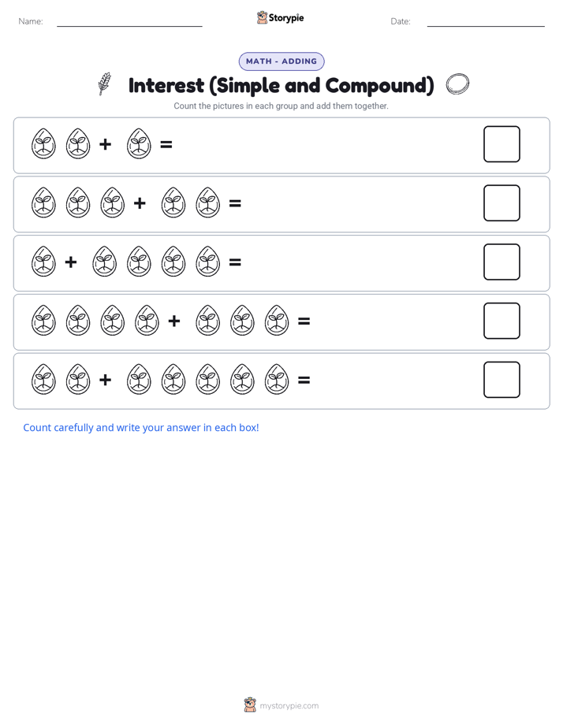Image resolution: width=563 pixels, height=728 pixels.
Task: Click the last seed icon in row five
Action: point(277,380)
